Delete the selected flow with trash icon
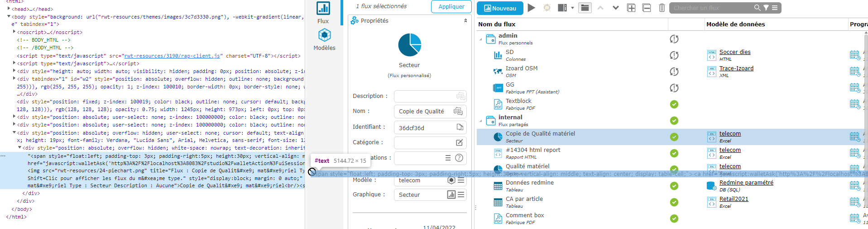Screen dimensions: 868x229 tap(662, 8)
